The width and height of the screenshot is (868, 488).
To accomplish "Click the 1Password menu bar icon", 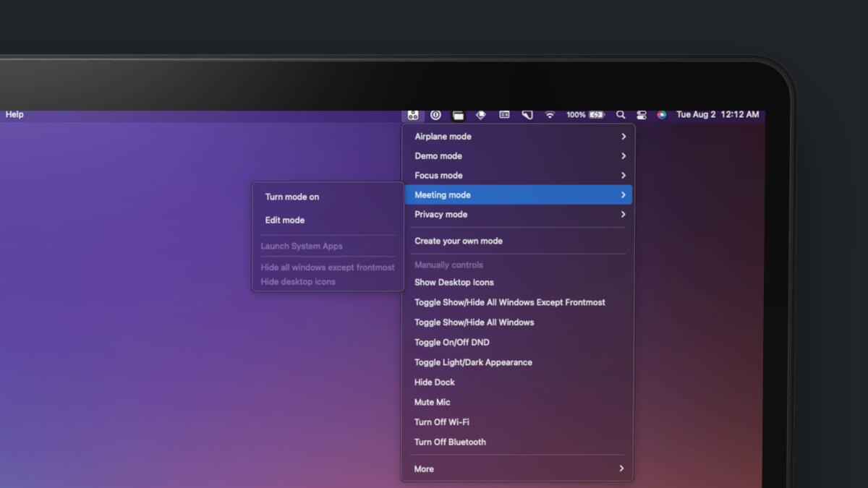I will [435, 115].
